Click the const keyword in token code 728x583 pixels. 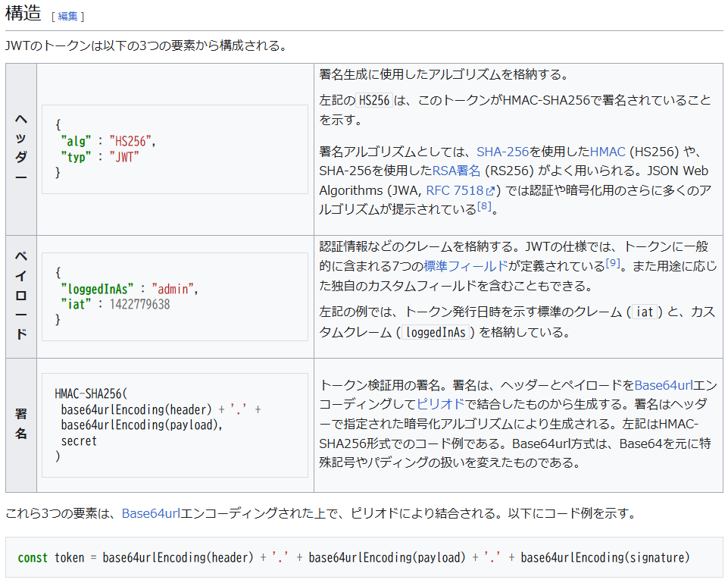click(33, 557)
